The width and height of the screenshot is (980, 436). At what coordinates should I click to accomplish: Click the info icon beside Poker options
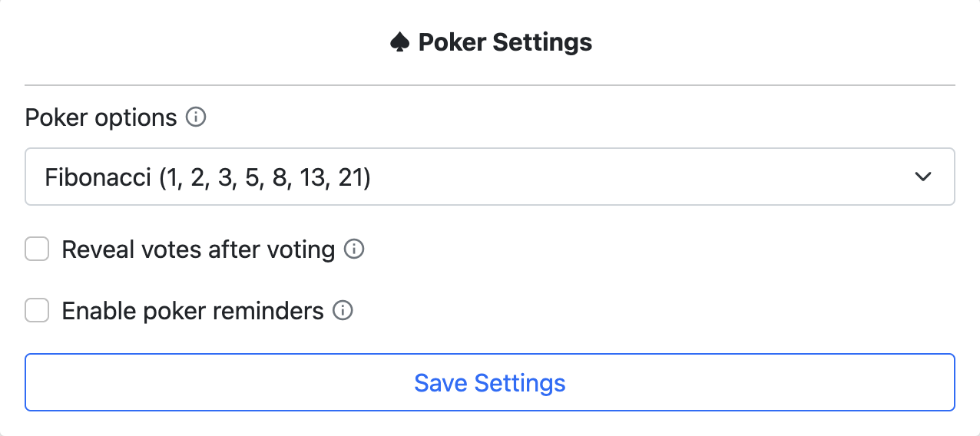pyautogui.click(x=197, y=118)
